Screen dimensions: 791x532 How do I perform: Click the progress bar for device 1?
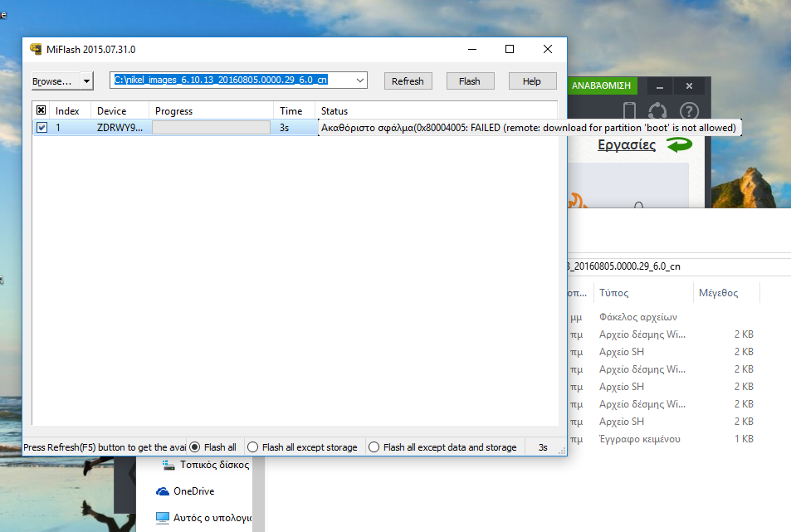coord(211,128)
